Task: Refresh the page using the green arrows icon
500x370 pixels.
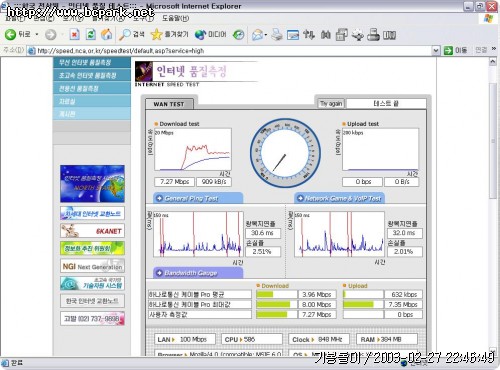Action: click(90, 34)
